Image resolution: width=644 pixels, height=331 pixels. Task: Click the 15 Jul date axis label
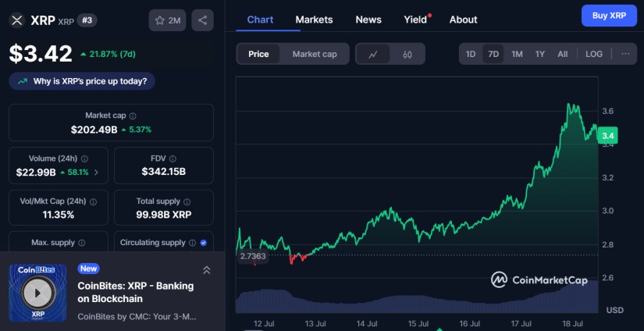pos(418,324)
